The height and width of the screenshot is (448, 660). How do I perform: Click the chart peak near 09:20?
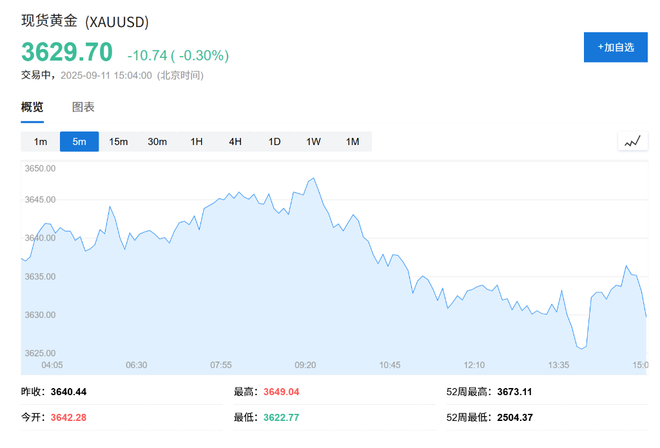click(314, 179)
